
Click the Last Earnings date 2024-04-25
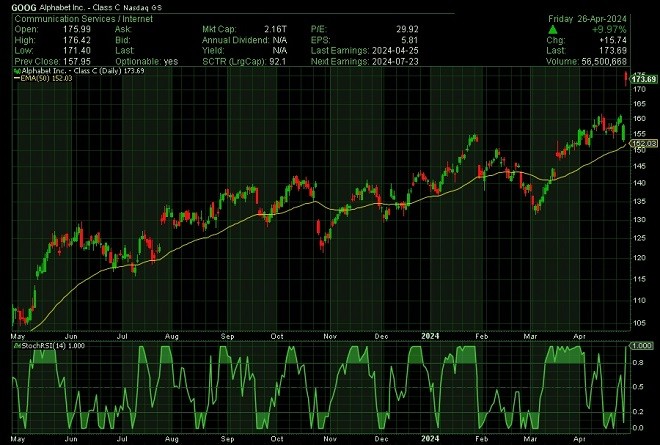(x=395, y=51)
